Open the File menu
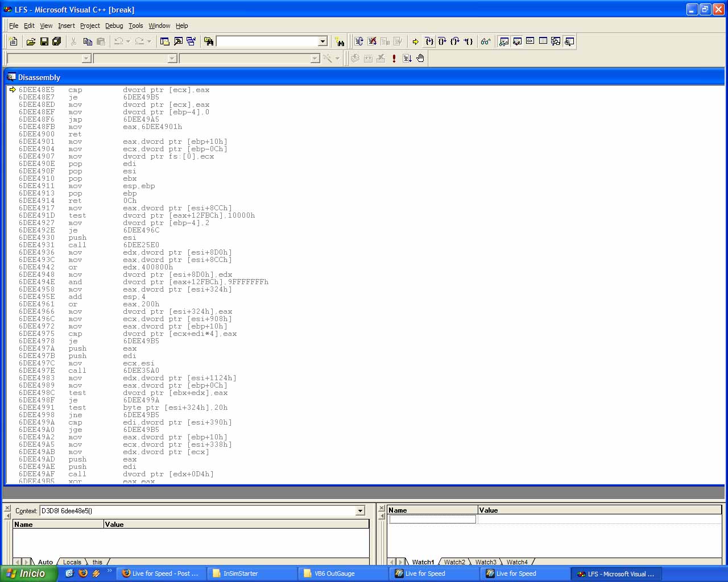 coord(14,26)
